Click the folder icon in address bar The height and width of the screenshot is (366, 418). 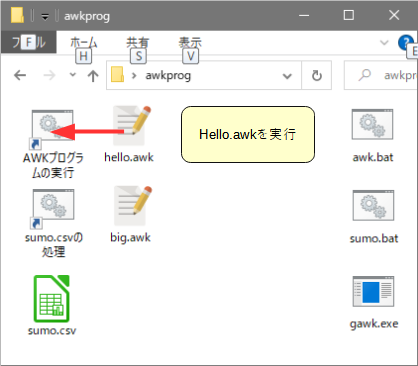pyautogui.click(x=117, y=75)
